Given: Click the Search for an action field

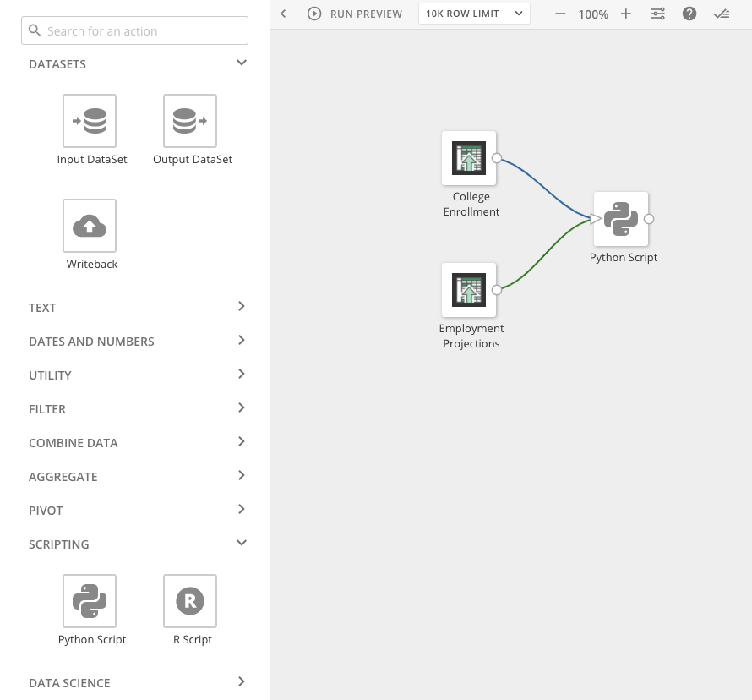Looking at the screenshot, I should [x=134, y=30].
